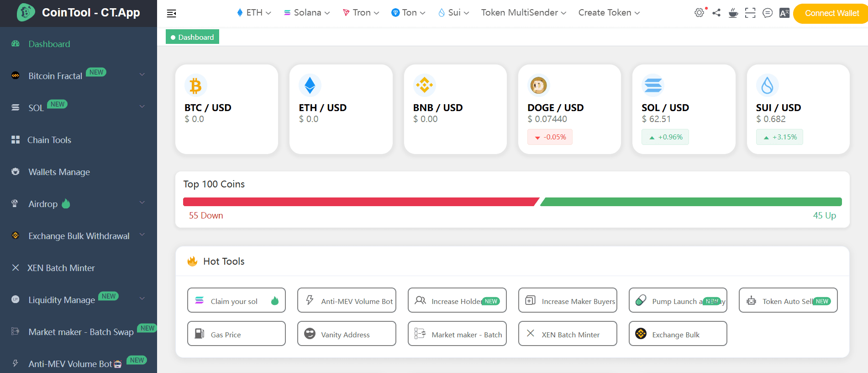
Task: Click the coffee cup donate icon
Action: tap(733, 13)
